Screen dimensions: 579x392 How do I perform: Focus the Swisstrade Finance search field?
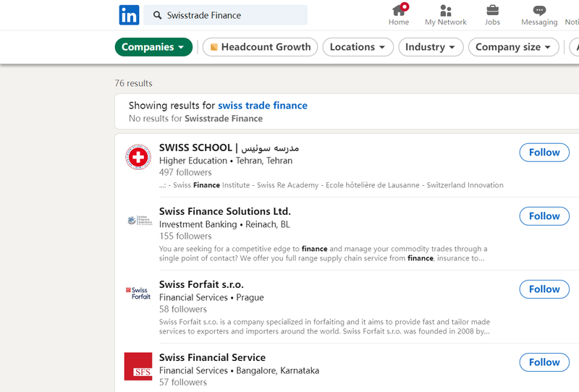(225, 15)
